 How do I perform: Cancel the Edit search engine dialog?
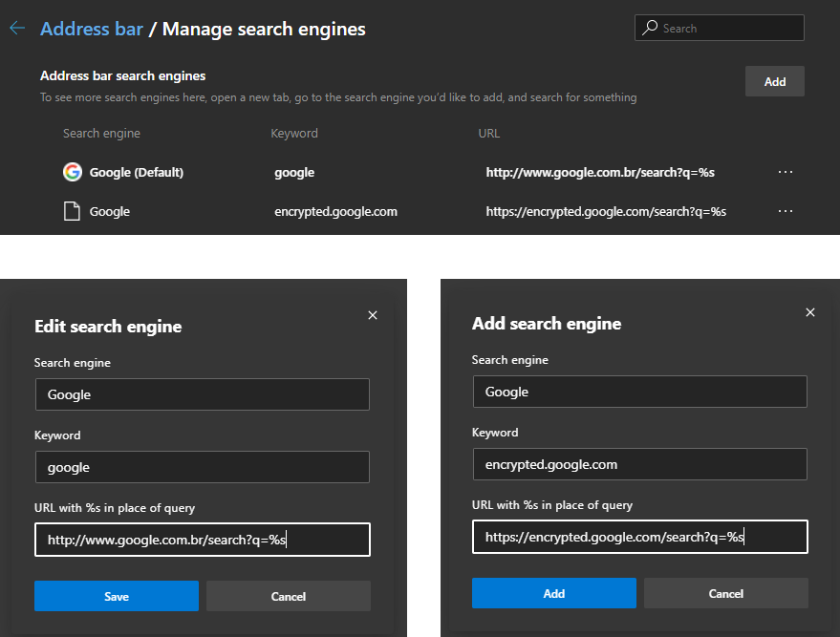(289, 596)
